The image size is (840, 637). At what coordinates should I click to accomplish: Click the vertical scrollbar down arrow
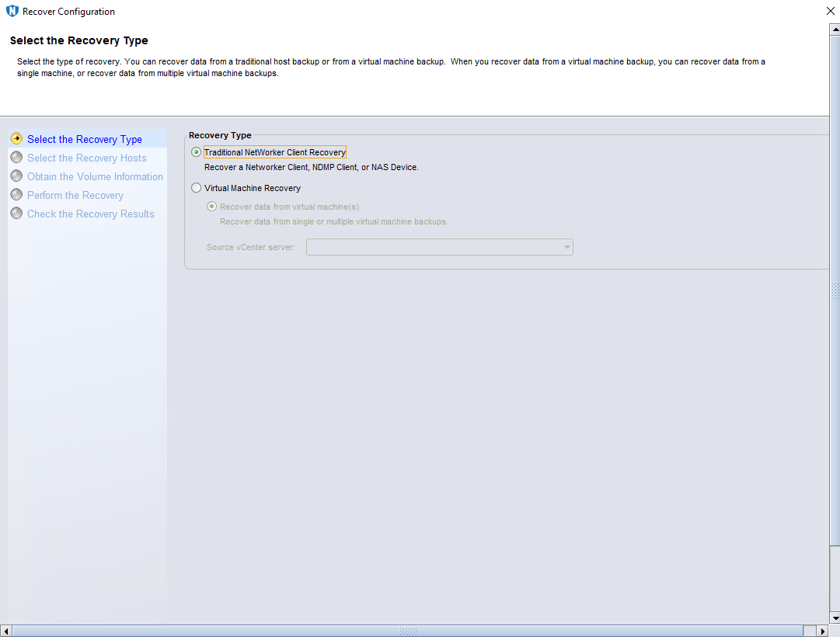coord(835,618)
